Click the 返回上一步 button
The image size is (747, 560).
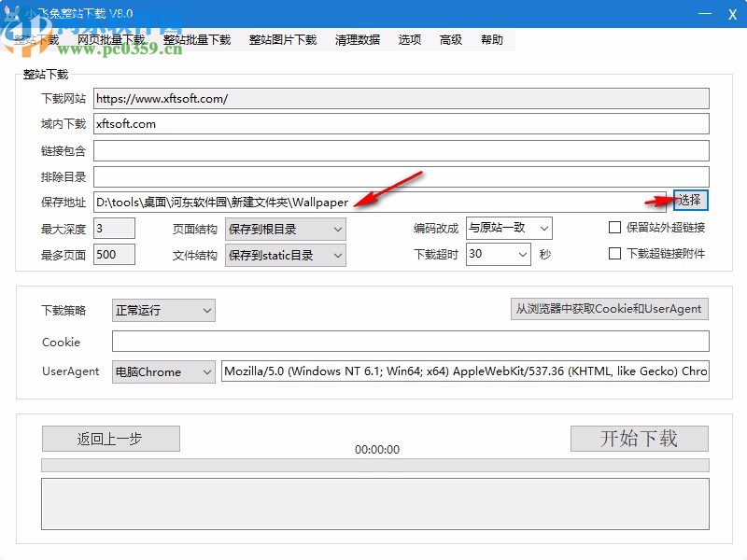111,439
